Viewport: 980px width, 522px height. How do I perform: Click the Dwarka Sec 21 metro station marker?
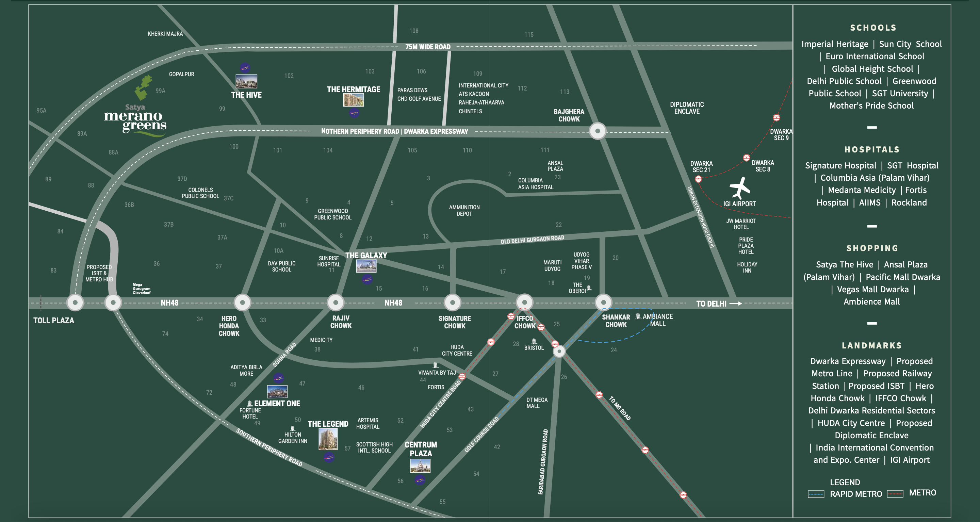pyautogui.click(x=698, y=179)
